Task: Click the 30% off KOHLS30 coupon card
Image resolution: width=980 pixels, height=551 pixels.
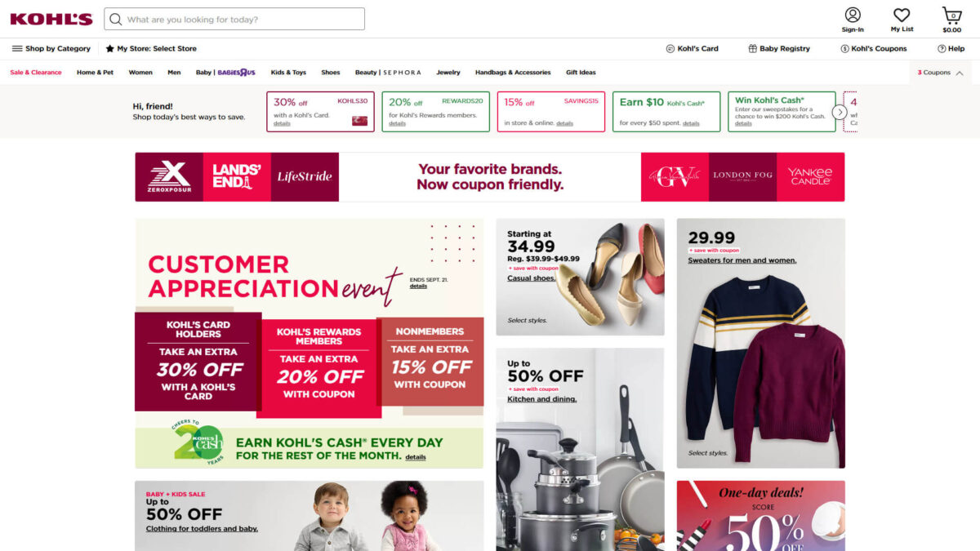Action: tap(320, 112)
